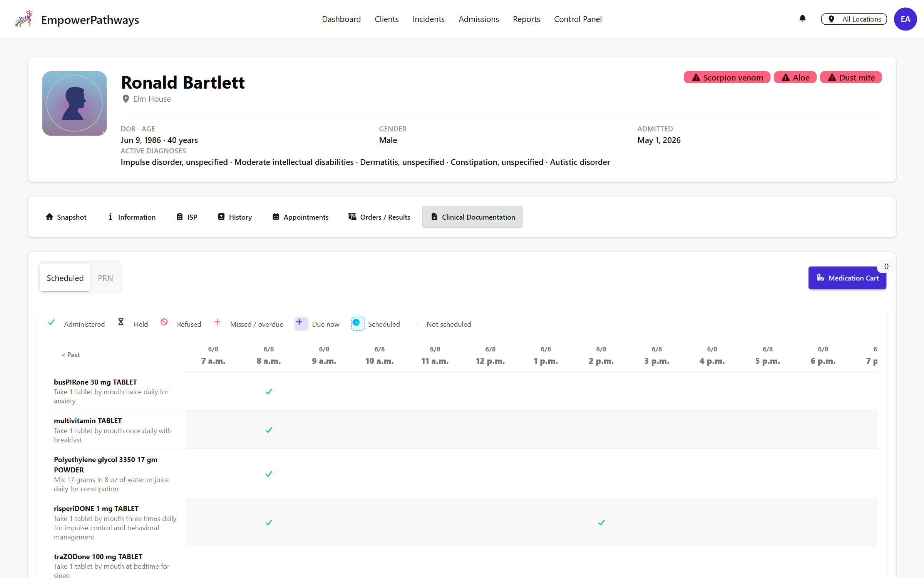Click multivitamin 8 a.m. administered checkmark
The width and height of the screenshot is (924, 578).
click(x=269, y=430)
